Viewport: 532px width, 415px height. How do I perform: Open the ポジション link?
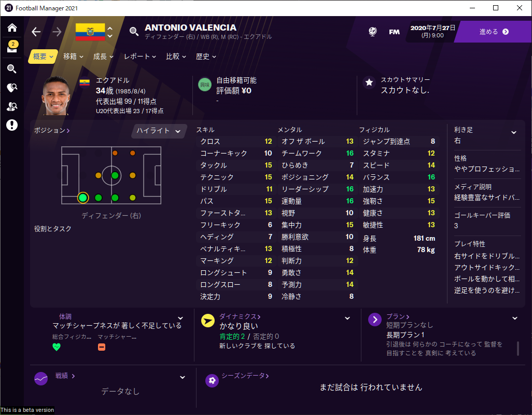click(51, 130)
